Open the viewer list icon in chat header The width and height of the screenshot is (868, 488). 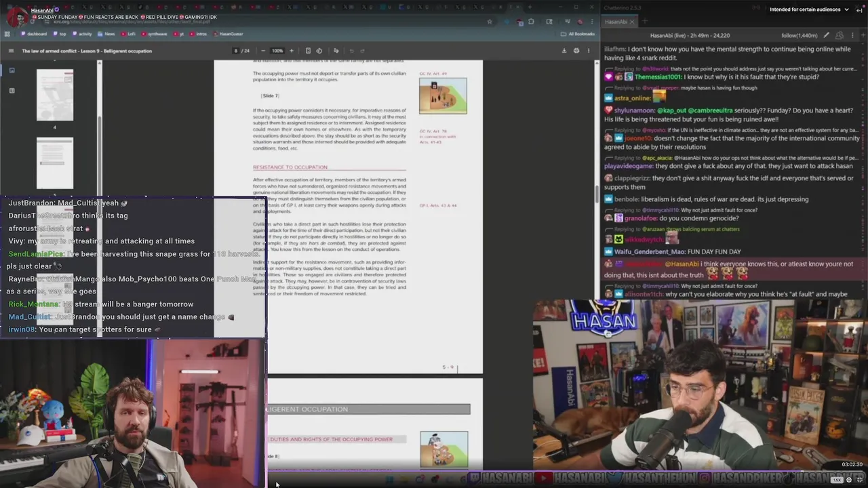840,35
